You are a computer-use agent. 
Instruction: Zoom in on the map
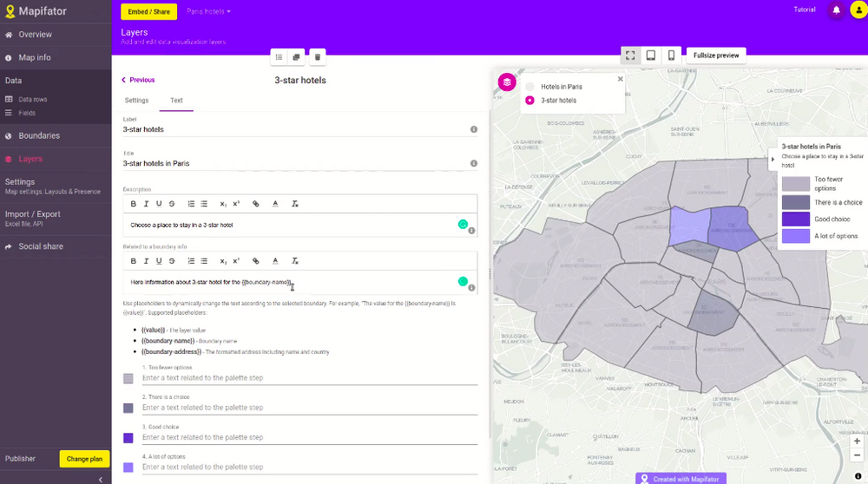click(x=857, y=441)
